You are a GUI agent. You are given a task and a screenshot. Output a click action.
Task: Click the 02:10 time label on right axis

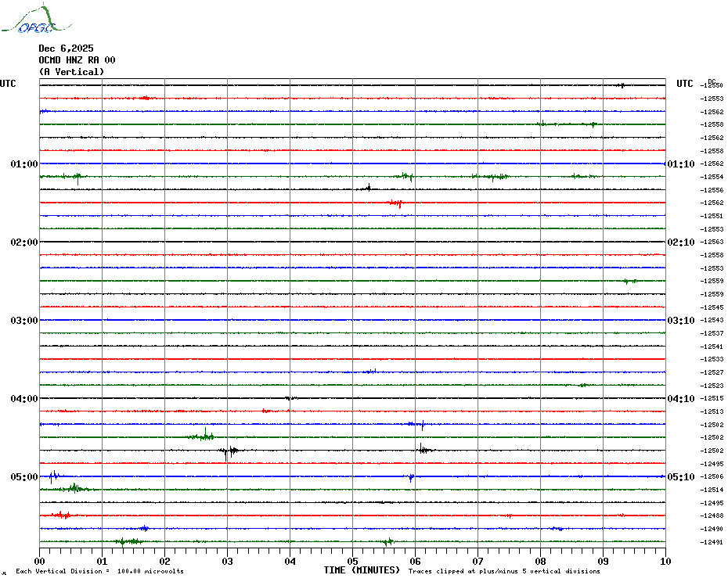click(x=680, y=242)
